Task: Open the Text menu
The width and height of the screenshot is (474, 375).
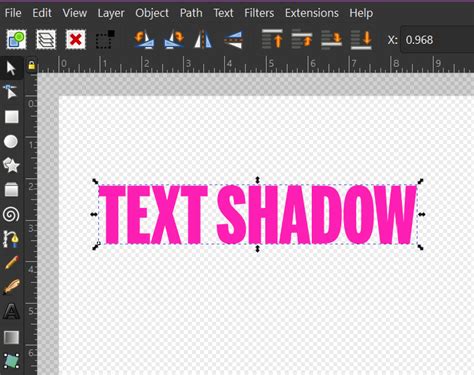Action: click(x=223, y=13)
